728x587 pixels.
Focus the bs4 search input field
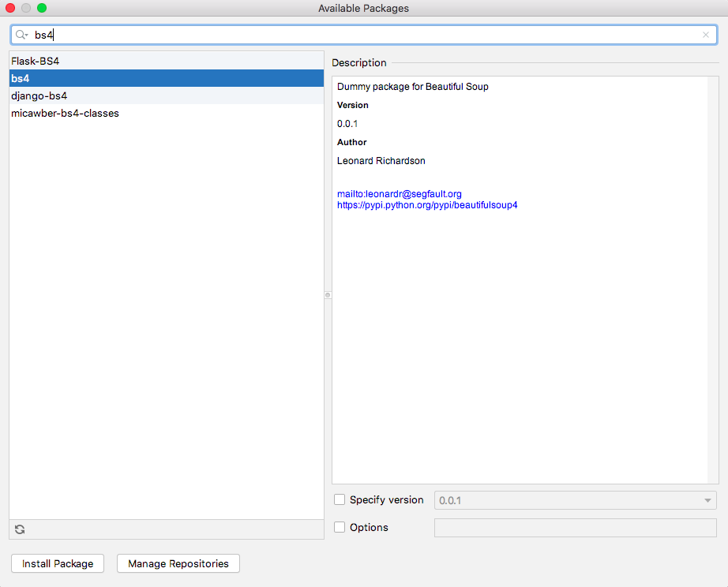[x=364, y=35]
